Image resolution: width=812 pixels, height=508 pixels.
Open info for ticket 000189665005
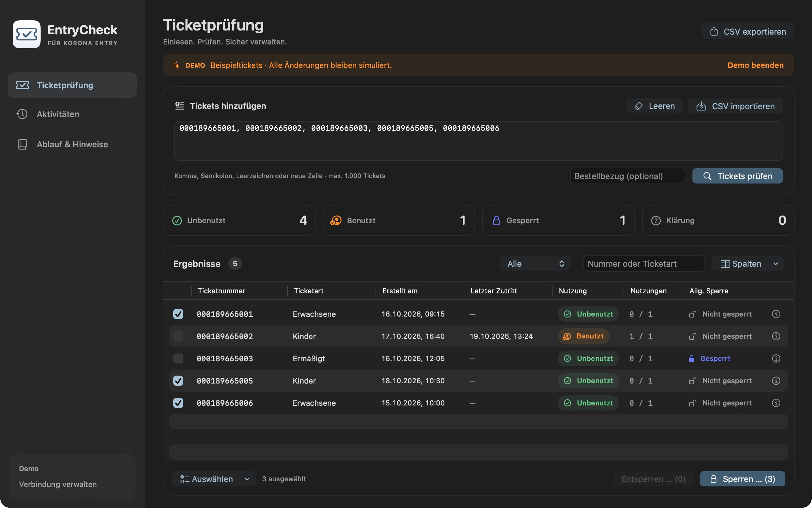(776, 380)
